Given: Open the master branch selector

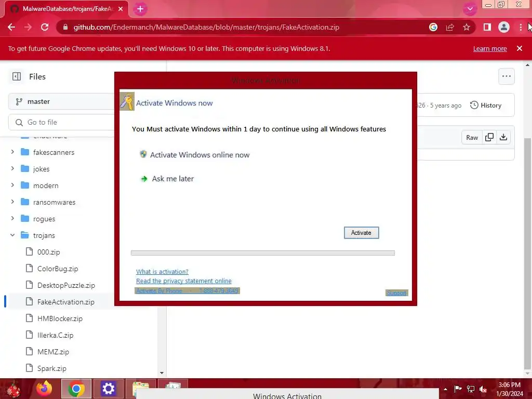Looking at the screenshot, I should tap(61, 101).
